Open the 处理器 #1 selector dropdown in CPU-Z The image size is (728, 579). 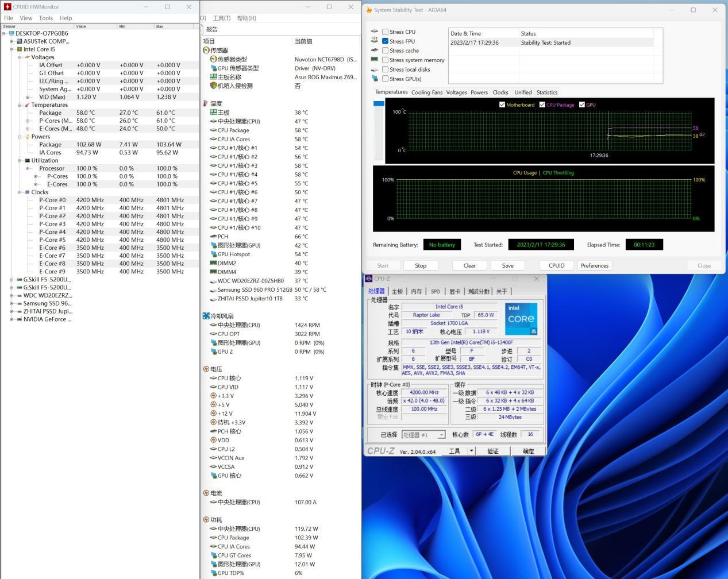click(441, 435)
